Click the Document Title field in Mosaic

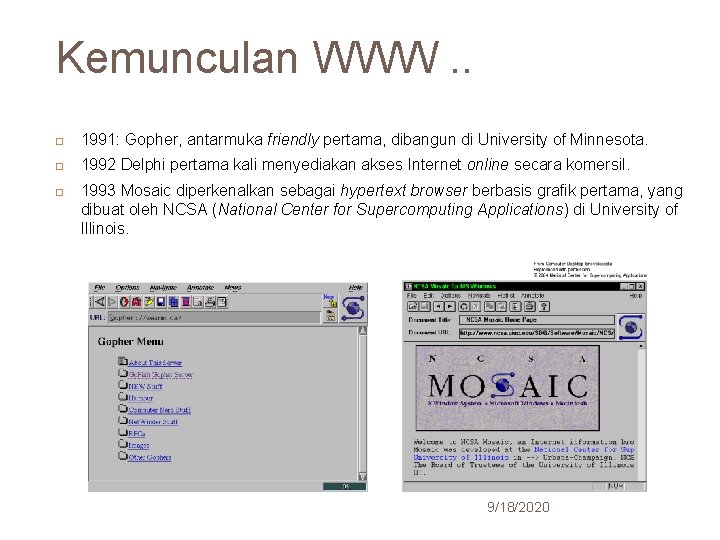[x=537, y=320]
